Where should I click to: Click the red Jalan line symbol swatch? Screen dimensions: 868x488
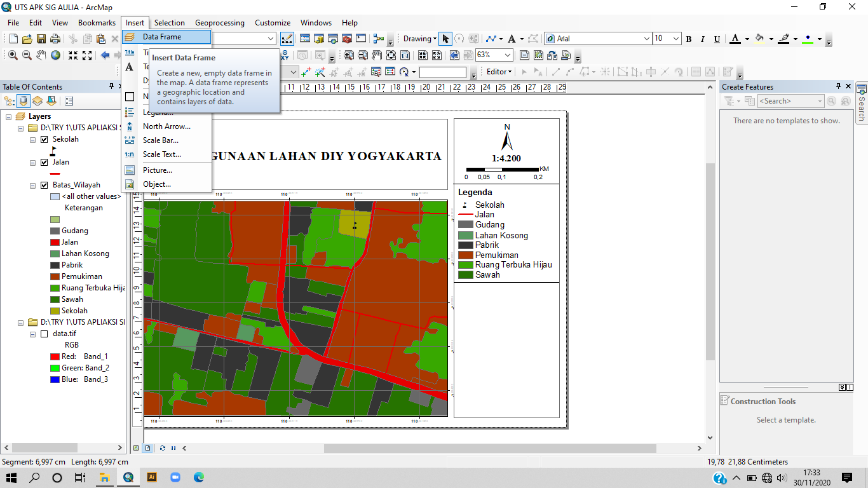55,173
